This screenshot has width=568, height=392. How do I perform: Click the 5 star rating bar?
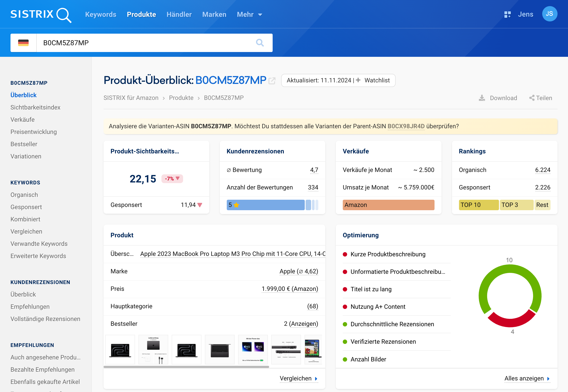(x=265, y=205)
